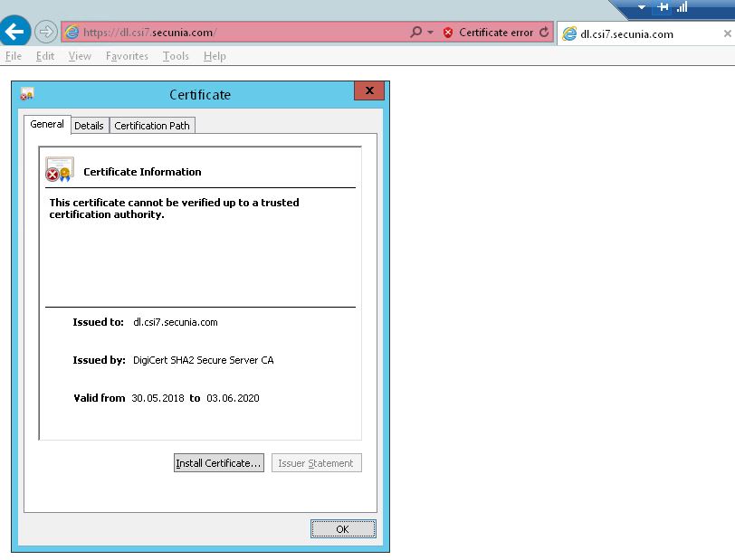The height and width of the screenshot is (560, 735).
Task: Open the Tools menu
Action: coord(176,56)
